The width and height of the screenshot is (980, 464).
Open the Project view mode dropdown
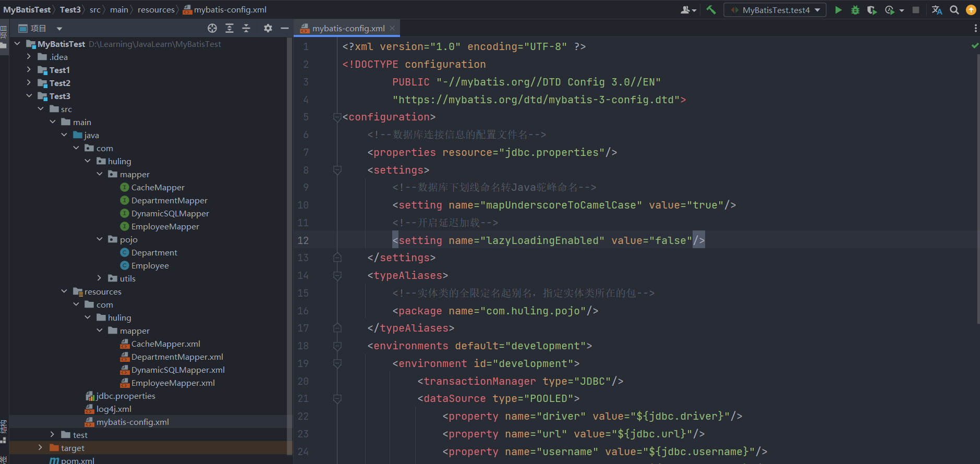[59, 29]
